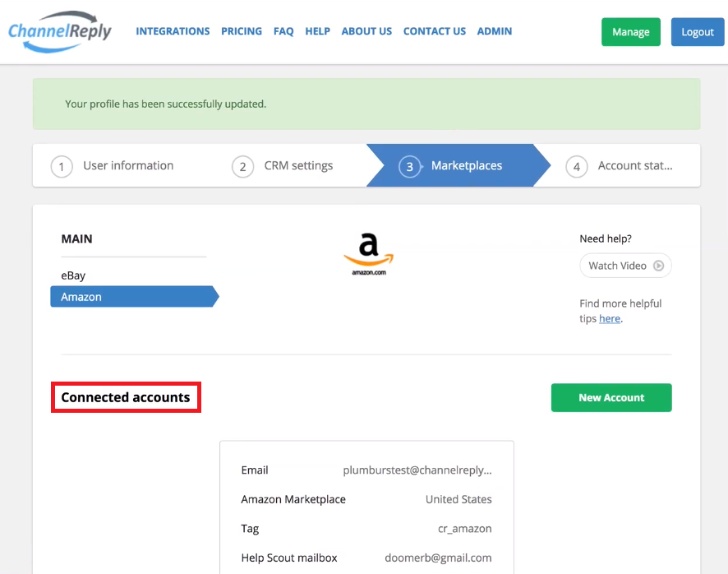The image size is (728, 574).
Task: Open the CONTACT US page
Action: 435,31
